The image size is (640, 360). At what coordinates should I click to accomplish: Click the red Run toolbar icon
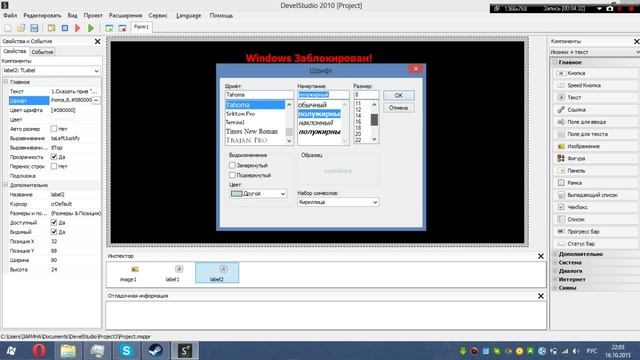[x=78, y=28]
